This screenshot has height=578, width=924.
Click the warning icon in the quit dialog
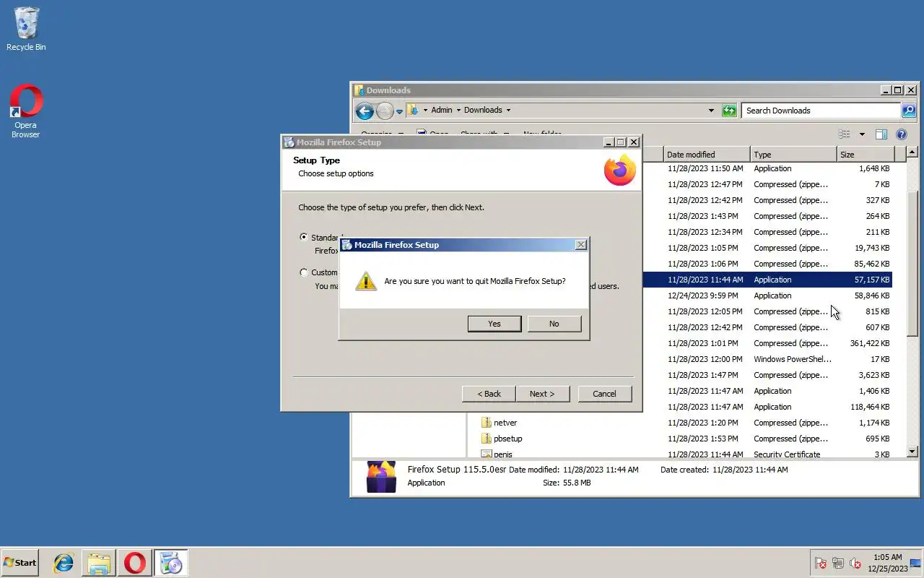tap(366, 281)
